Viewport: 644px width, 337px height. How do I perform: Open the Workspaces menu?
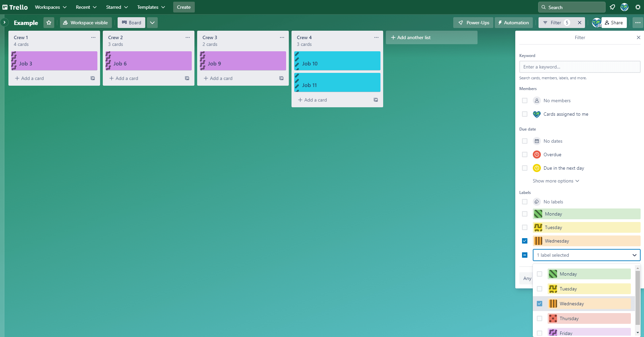[x=50, y=7]
